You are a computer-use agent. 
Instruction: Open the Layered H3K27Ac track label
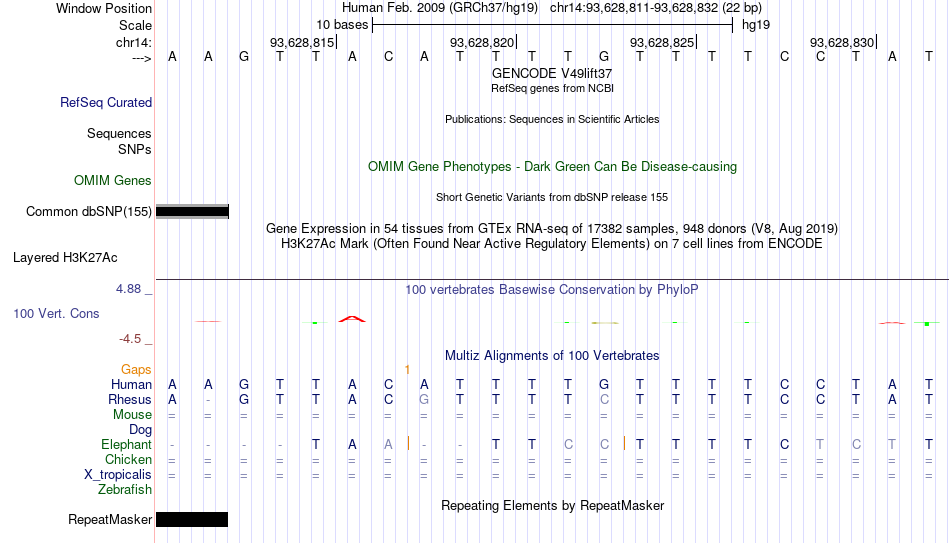coord(65,258)
